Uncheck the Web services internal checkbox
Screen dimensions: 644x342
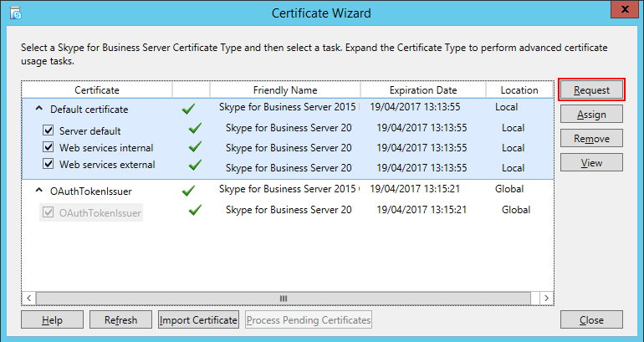[49, 147]
